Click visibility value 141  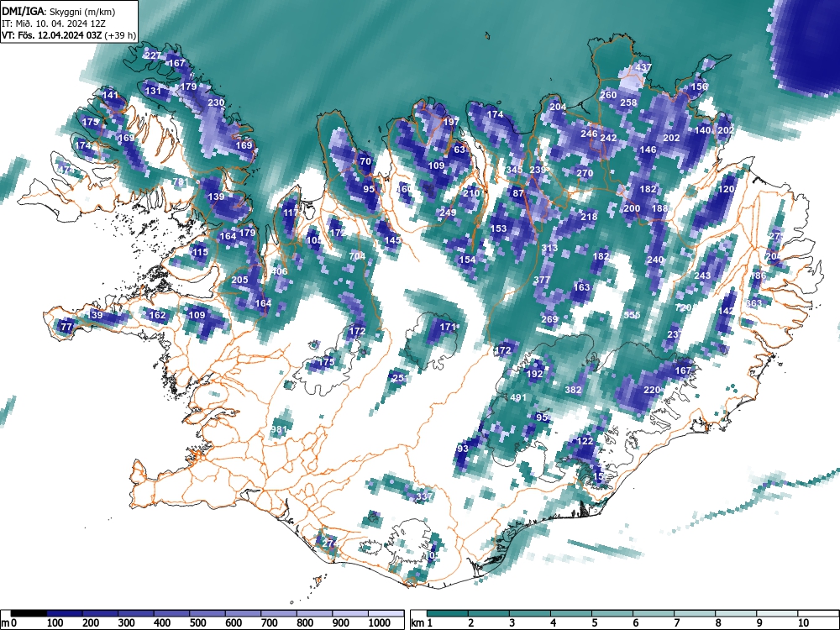point(110,96)
